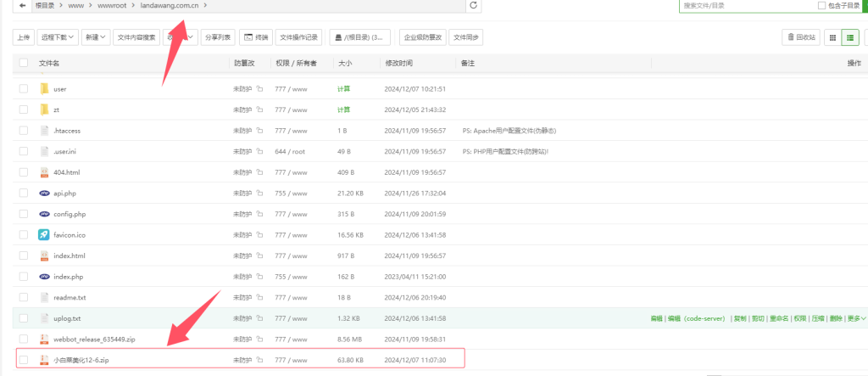Click the 小白菜美化12-6.zip archive icon

tap(45, 360)
